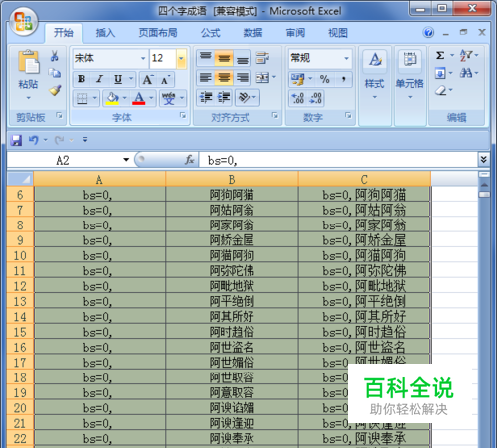Click the vertical scrollbar thumb
497x448 pixels.
coord(484,195)
